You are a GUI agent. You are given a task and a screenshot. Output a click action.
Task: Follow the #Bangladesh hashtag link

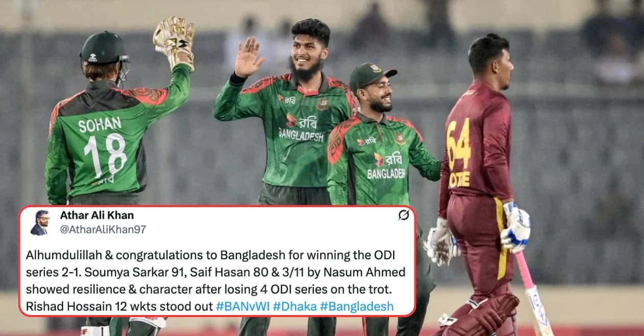point(357,306)
